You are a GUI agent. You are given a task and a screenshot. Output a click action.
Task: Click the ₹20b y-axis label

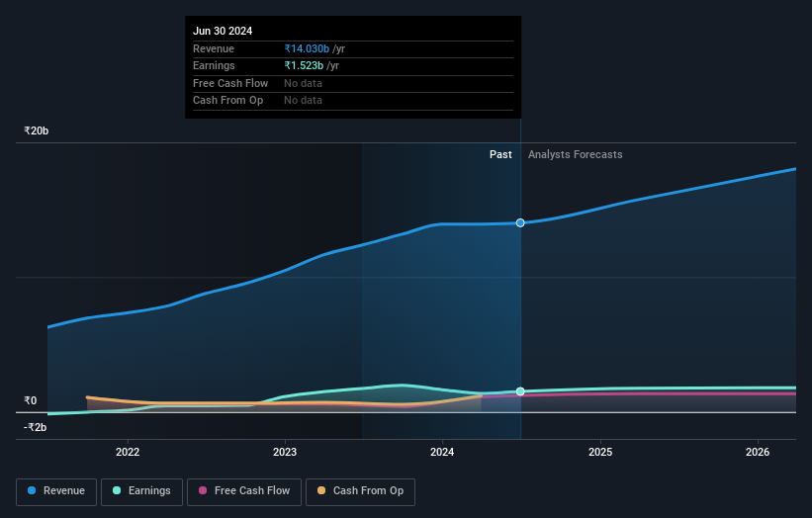[37, 130]
